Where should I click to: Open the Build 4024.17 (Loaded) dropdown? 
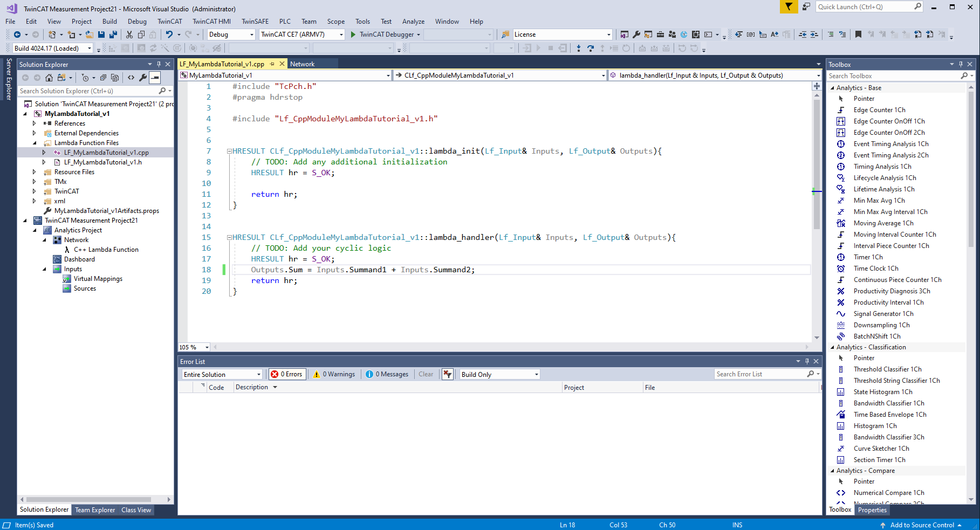click(52, 49)
